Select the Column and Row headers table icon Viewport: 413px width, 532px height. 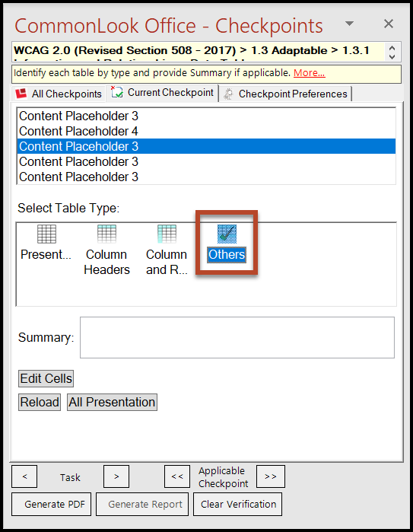[x=167, y=234]
